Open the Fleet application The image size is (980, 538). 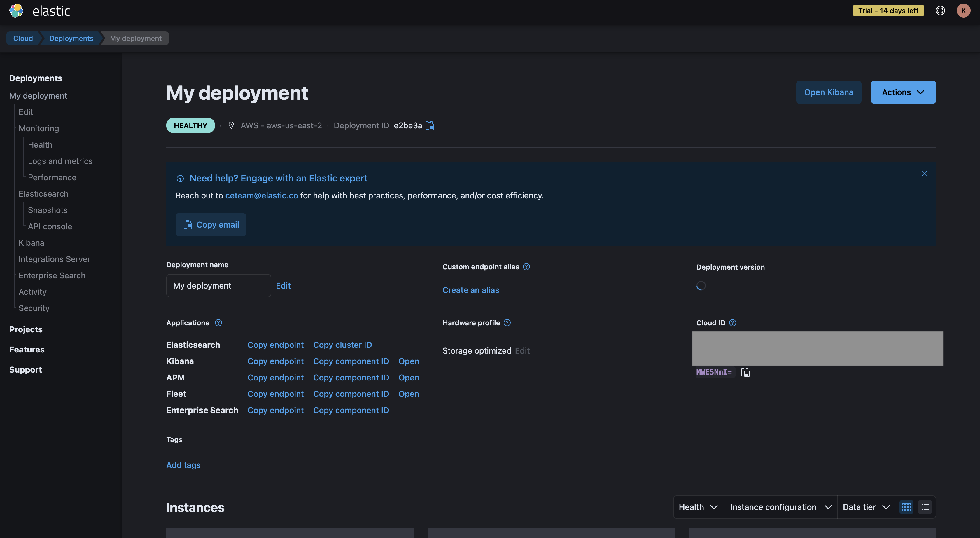409,394
